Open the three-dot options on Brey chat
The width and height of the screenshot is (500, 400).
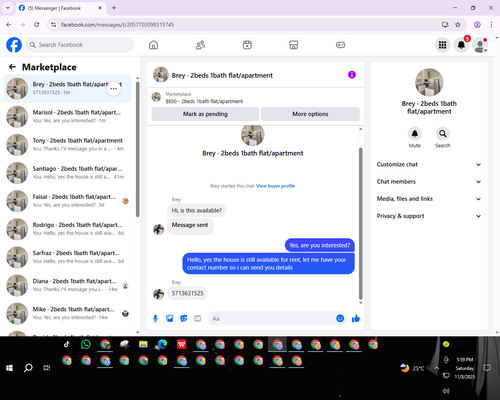(114, 89)
